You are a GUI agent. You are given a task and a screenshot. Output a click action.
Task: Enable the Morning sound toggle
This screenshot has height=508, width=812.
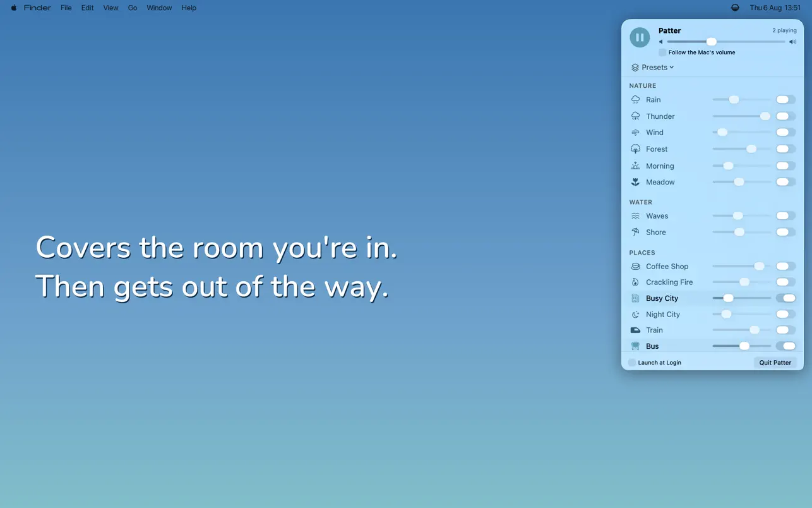pyautogui.click(x=785, y=166)
